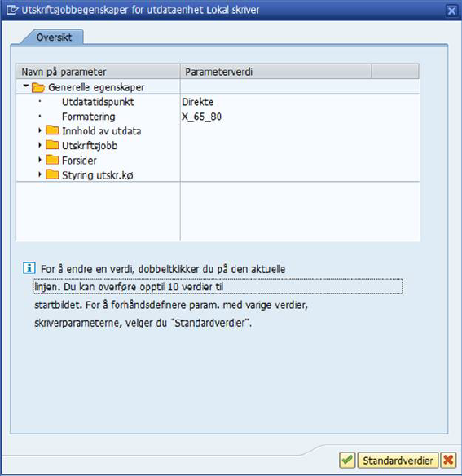Expand the Styring utskr.kø node
The image size is (462, 476).
(40, 174)
